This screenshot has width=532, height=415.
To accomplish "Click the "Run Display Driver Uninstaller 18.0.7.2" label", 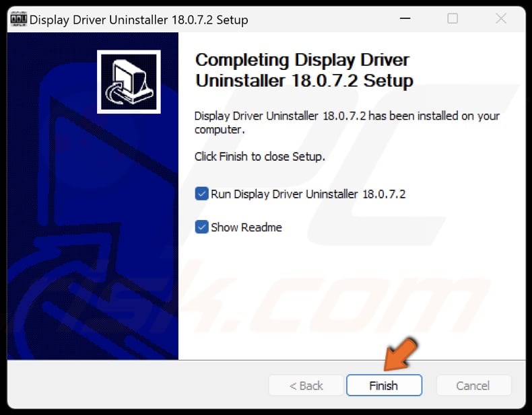I will (308, 194).
